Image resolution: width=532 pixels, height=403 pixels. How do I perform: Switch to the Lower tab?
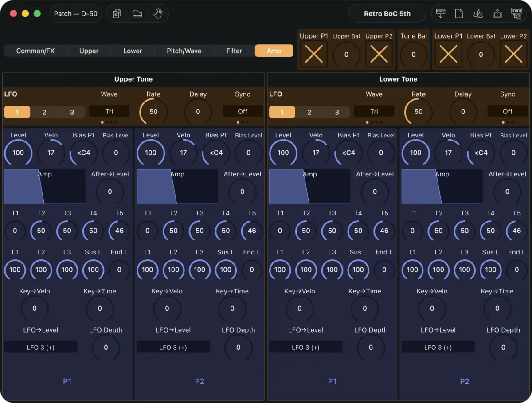pos(133,51)
